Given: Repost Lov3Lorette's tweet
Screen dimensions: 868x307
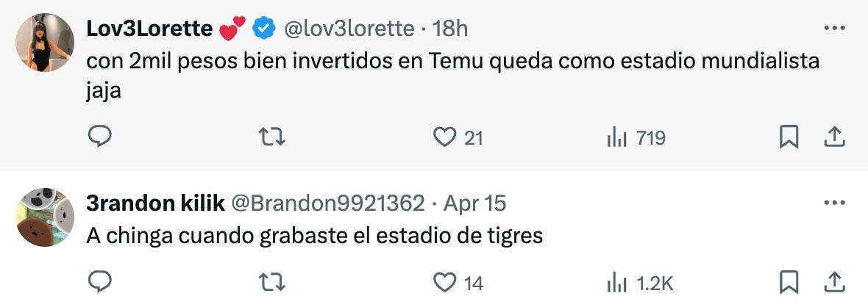Looking at the screenshot, I should coord(272,137).
